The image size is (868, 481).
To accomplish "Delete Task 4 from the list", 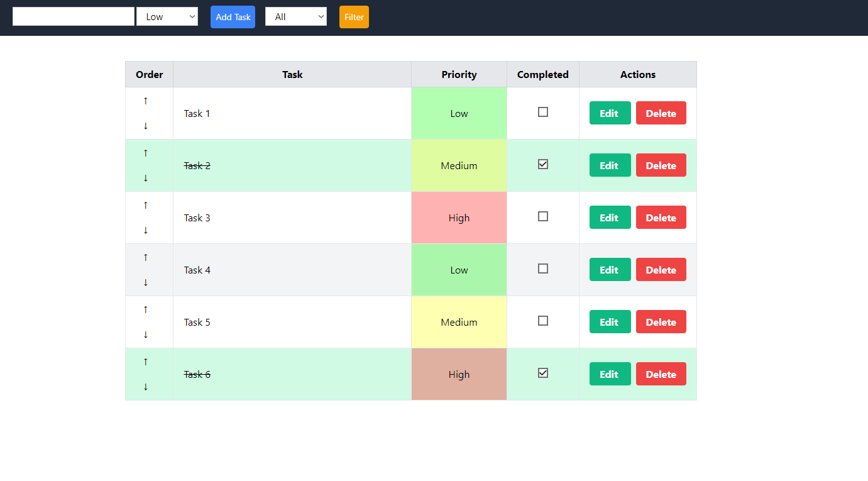I will 661,270.
